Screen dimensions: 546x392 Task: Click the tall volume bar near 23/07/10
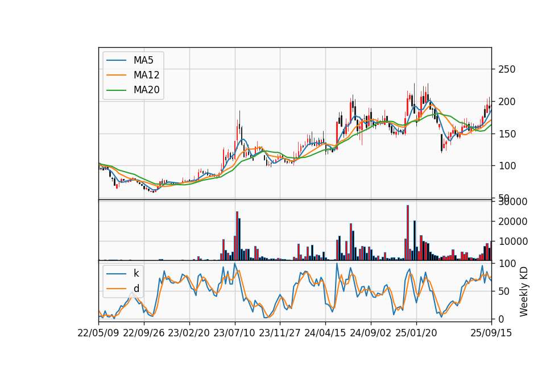click(x=237, y=236)
